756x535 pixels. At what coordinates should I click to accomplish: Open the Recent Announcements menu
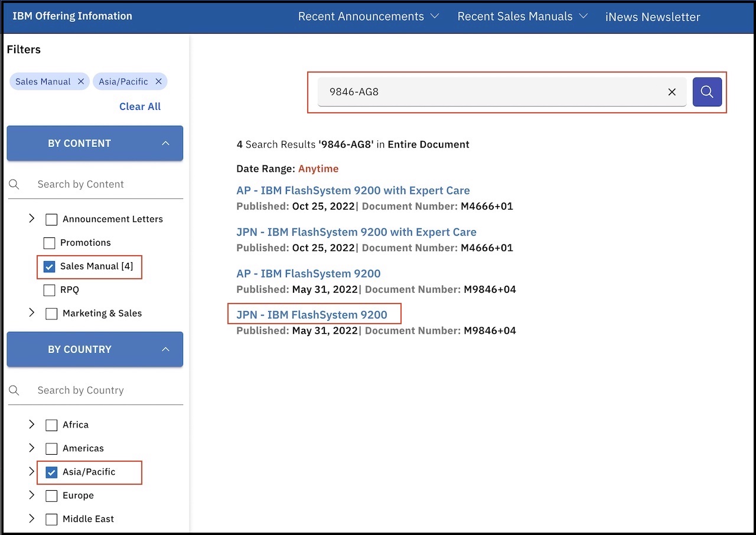[369, 17]
